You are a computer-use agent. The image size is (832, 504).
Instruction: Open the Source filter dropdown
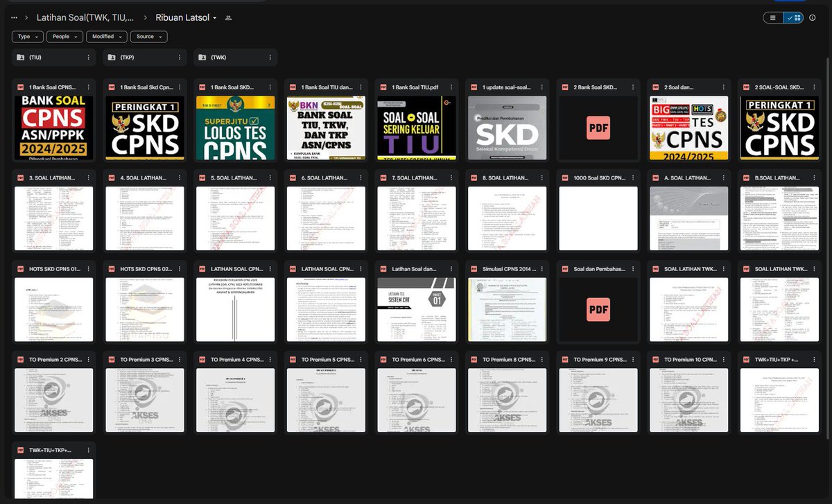point(148,37)
